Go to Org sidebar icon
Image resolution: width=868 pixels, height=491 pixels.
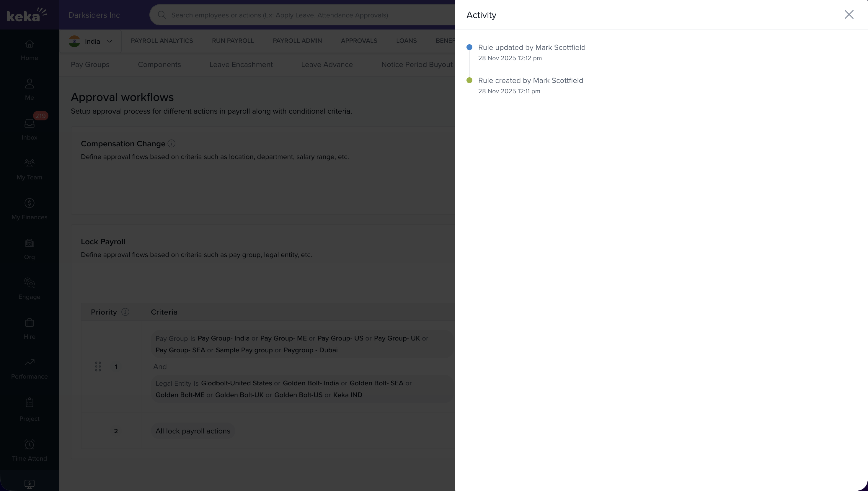(29, 243)
